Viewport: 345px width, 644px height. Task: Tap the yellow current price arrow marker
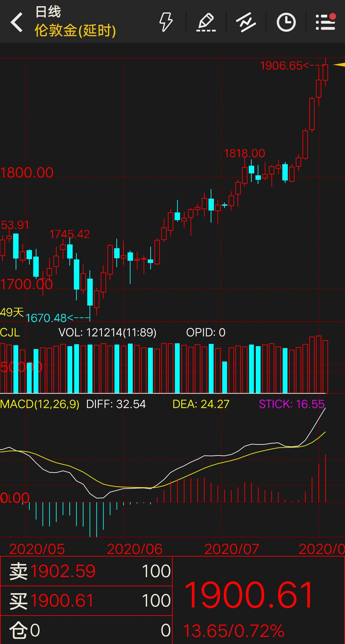[339, 65]
